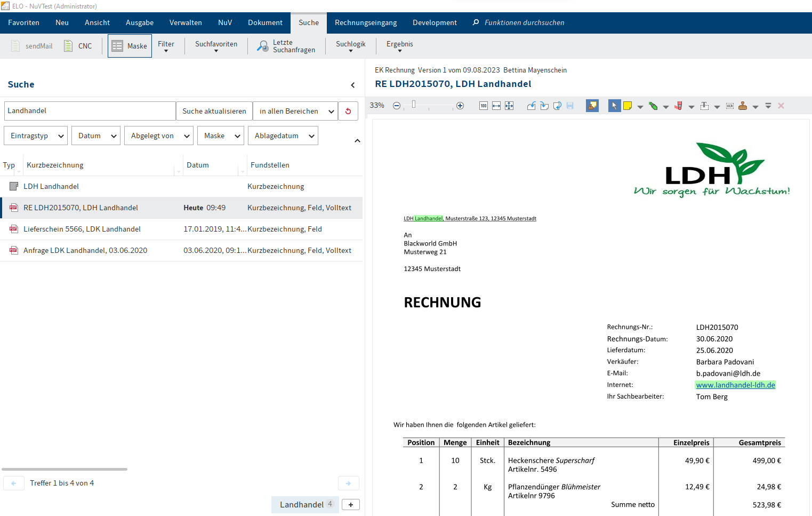Screen dimensions: 812x516
Task: Open the Ablagedatum filter dropdown
Action: [x=283, y=136]
